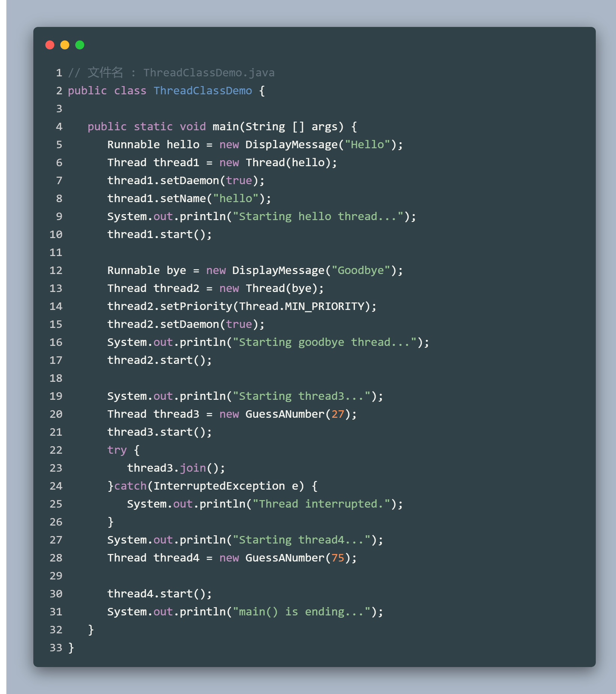Click 'Thread.MIN_PRIORITY' on line 14
616x694 pixels.
[302, 306]
